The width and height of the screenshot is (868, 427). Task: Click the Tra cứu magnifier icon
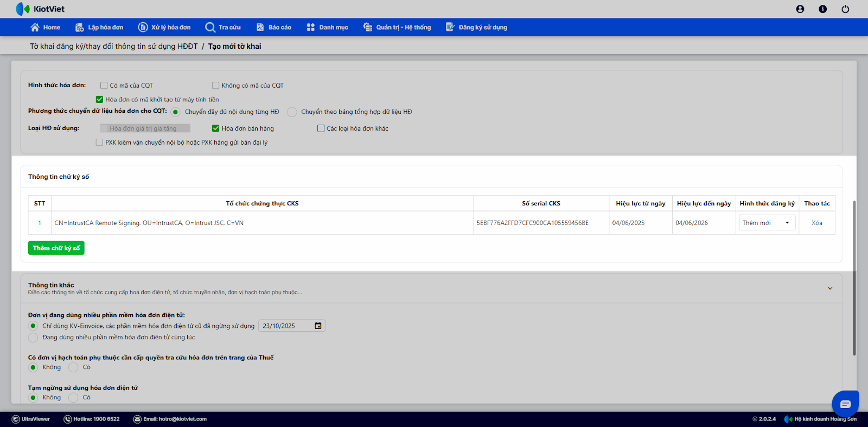coord(210,27)
